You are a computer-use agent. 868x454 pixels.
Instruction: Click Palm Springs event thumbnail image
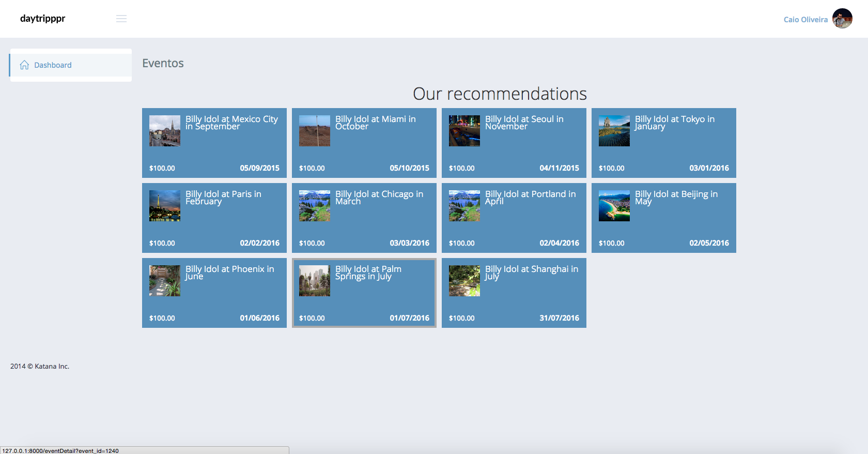pos(315,281)
